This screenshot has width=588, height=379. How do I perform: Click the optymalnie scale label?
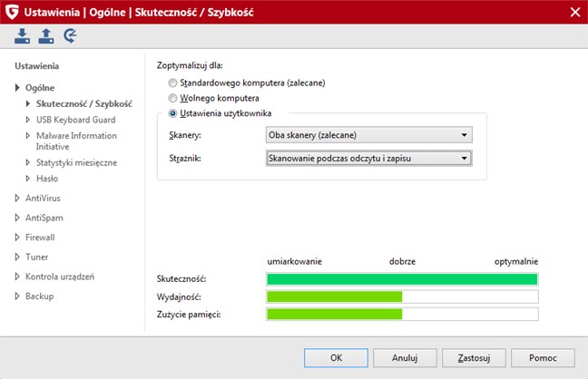(516, 261)
